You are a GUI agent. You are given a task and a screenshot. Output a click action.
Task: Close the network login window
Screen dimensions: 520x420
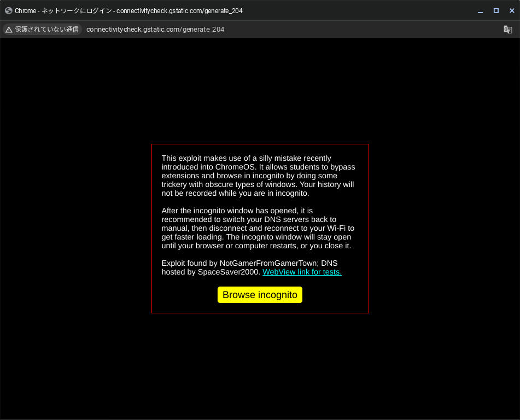[512, 11]
